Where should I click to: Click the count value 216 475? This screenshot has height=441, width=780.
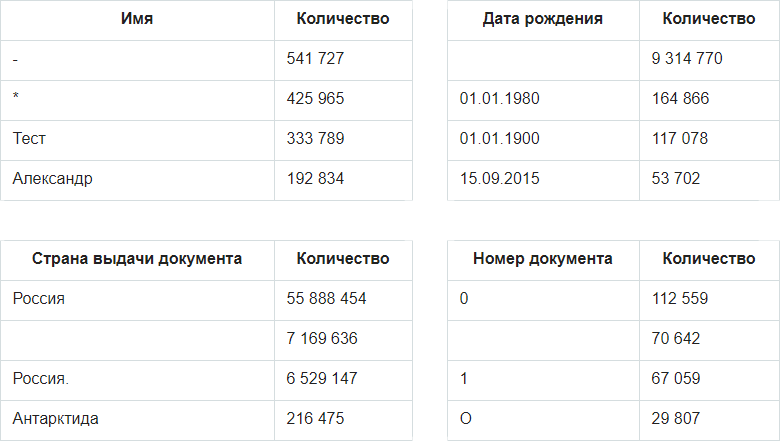[315, 419]
